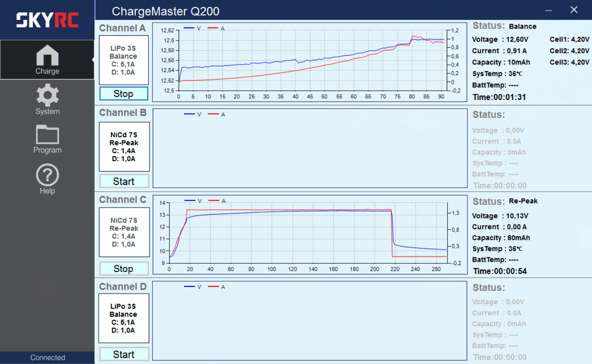This screenshot has height=364, width=592.
Task: Click the Connected status in sidebar footer
Action: [48, 358]
